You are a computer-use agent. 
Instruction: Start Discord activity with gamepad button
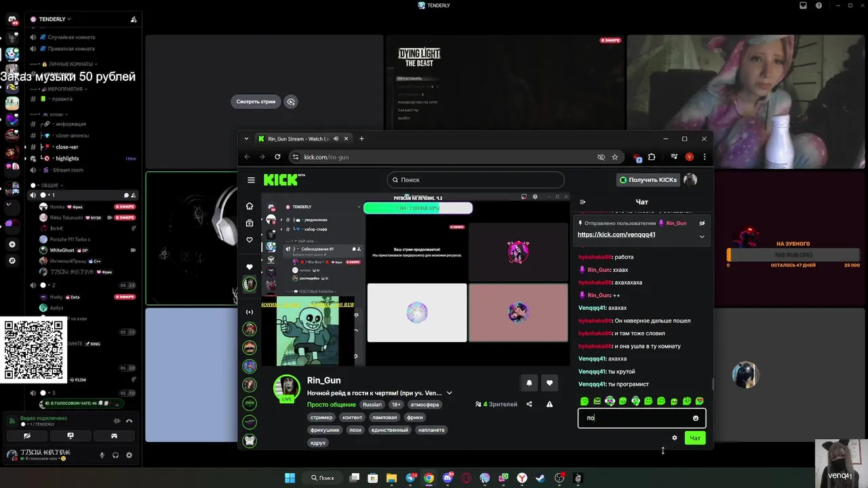(x=115, y=436)
